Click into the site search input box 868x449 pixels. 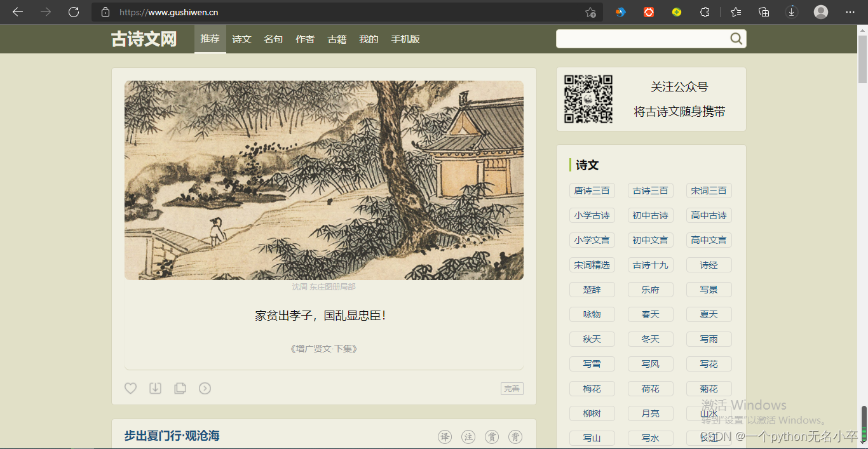642,39
